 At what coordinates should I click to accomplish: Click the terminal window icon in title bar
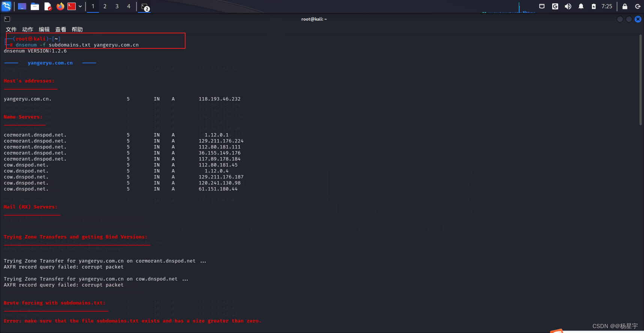[7, 19]
